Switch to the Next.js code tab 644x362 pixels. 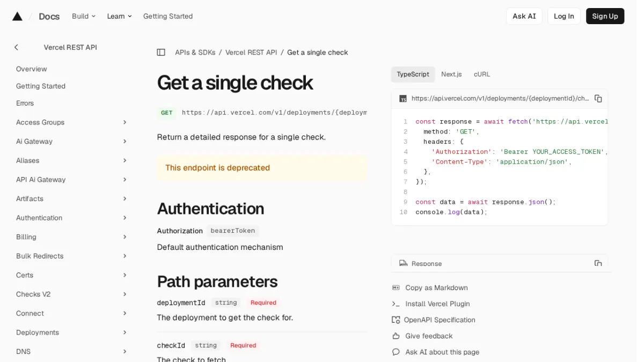tap(451, 75)
